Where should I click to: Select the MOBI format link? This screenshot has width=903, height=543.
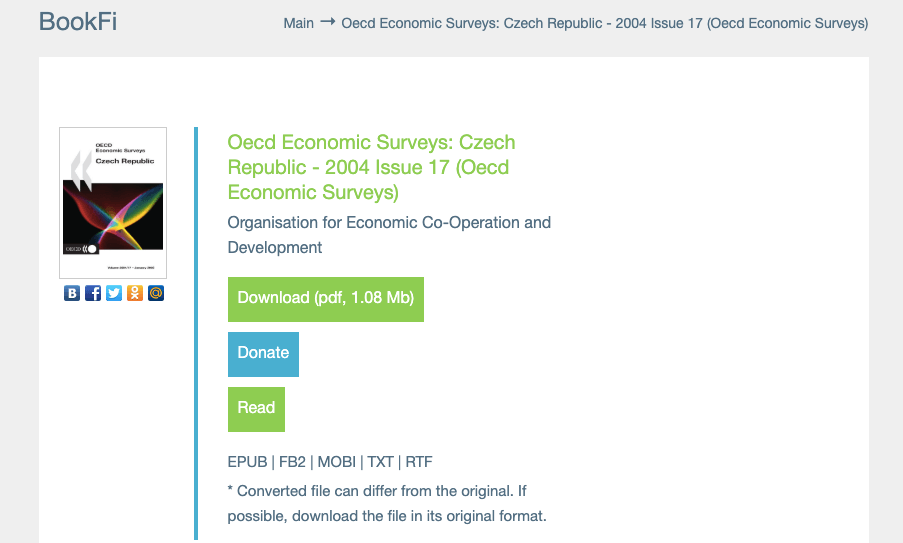337,462
